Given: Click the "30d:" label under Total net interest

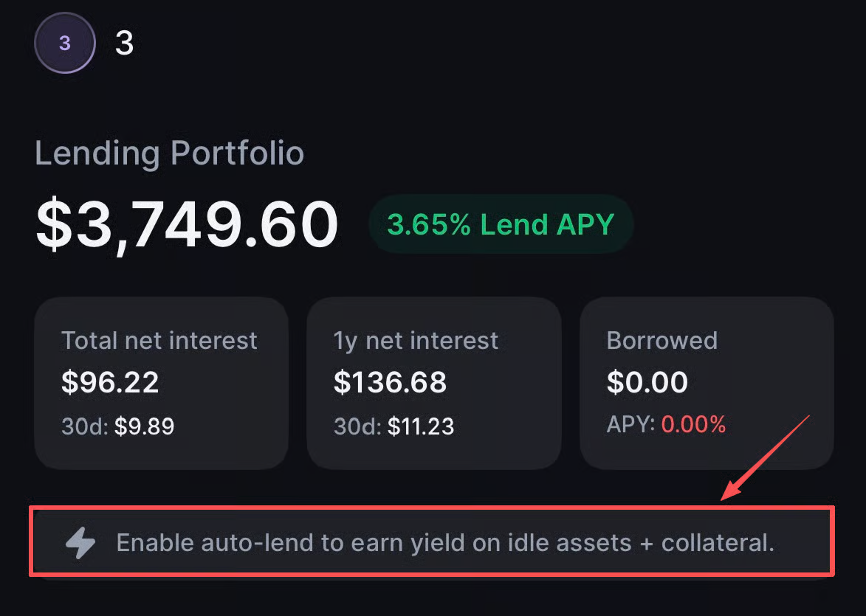Looking at the screenshot, I should pos(85,426).
